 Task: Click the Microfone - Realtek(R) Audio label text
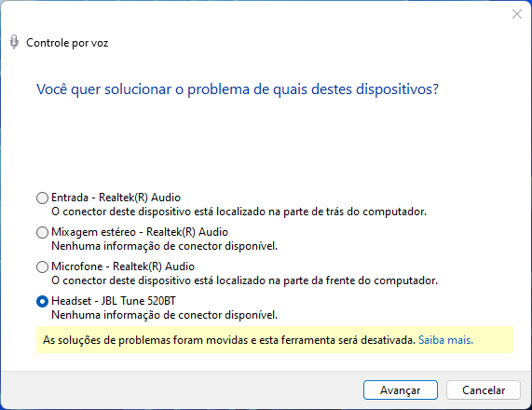click(123, 266)
